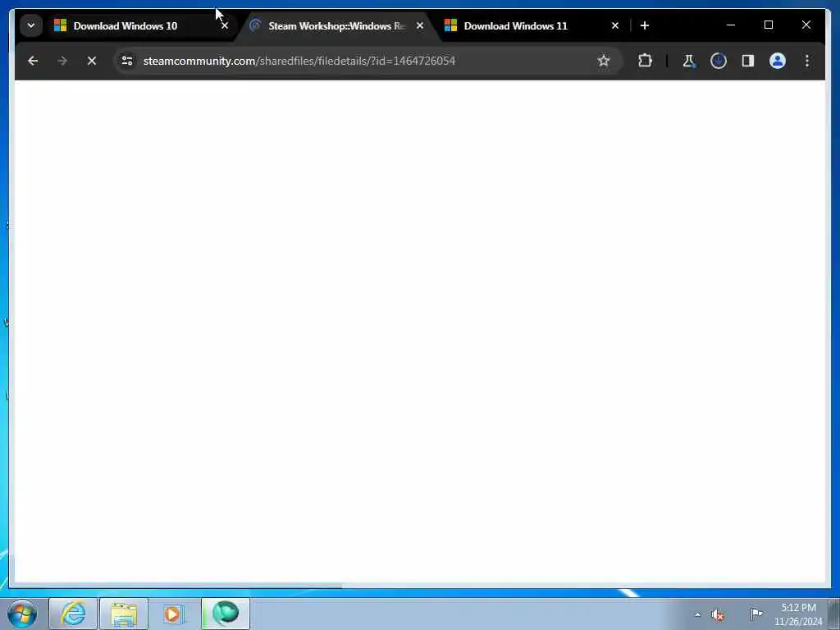The image size is (840, 630).
Task: View site information icon in address bar
Action: pos(127,61)
